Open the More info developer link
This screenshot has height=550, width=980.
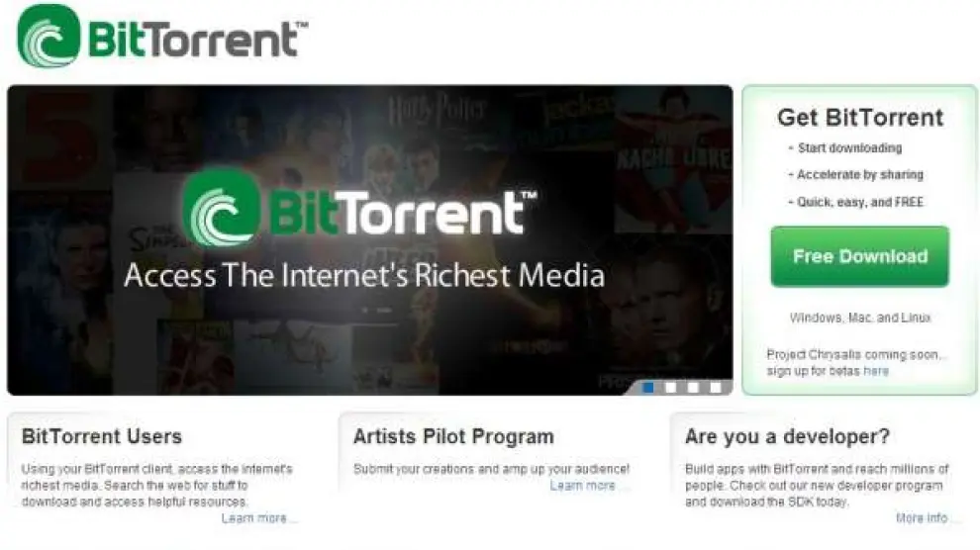click(922, 517)
